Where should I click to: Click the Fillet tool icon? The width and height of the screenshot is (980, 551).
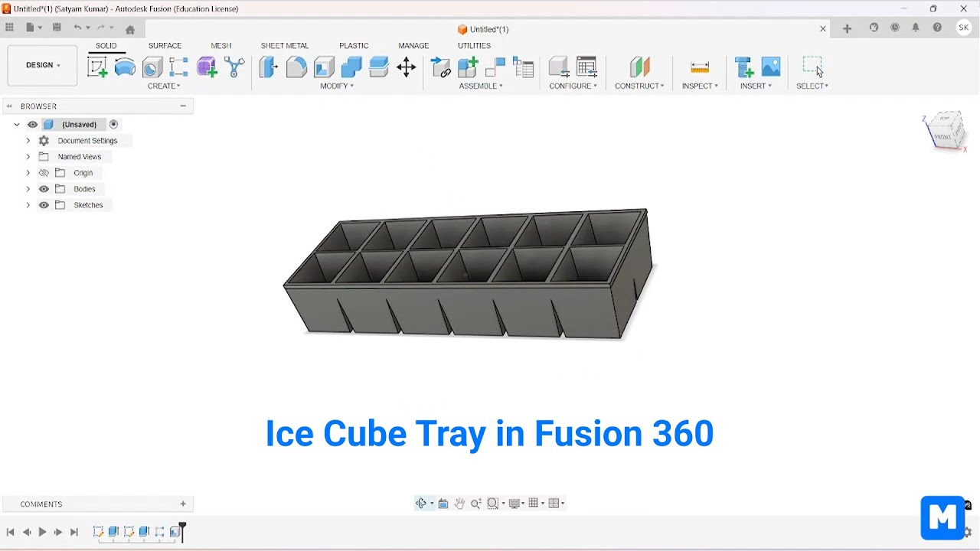296,67
